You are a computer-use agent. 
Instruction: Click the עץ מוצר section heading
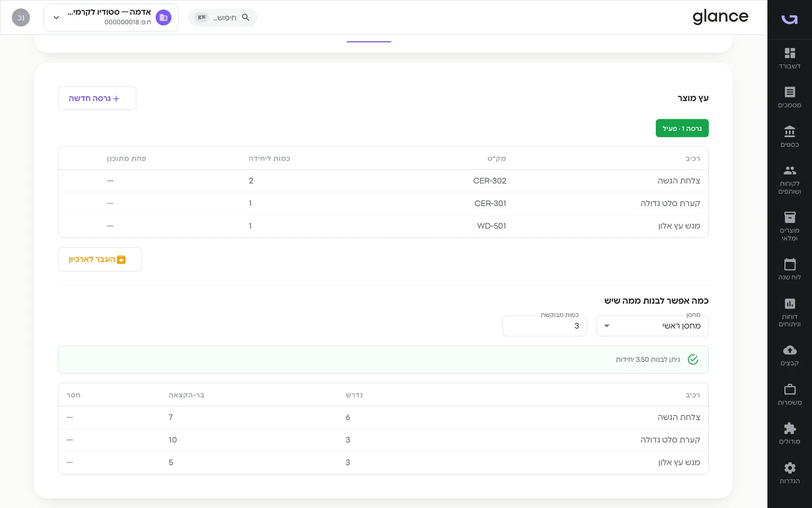coord(693,98)
